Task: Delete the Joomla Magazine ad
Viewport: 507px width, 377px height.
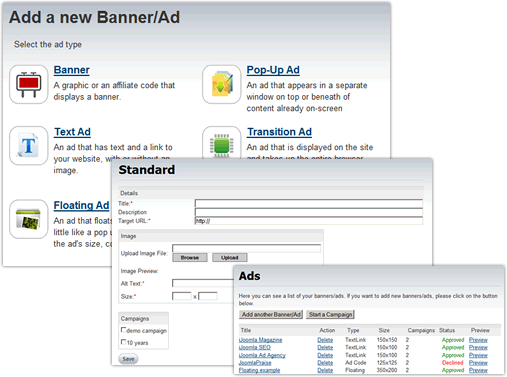Action: [x=325, y=340]
